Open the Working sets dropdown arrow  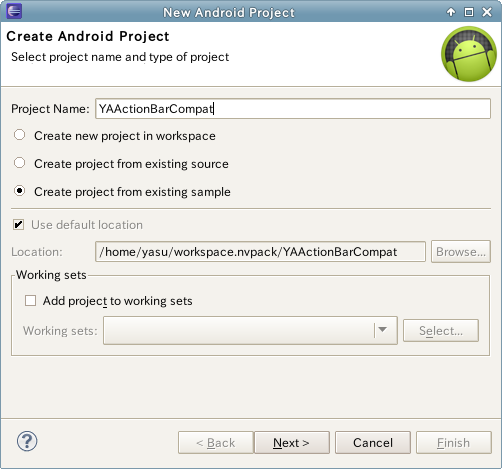point(383,330)
